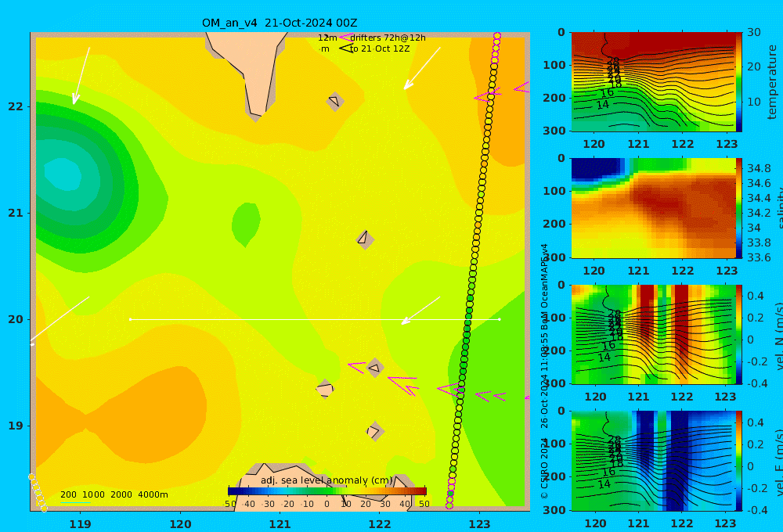Click the '30' value on the temperature colorbar

753,32
